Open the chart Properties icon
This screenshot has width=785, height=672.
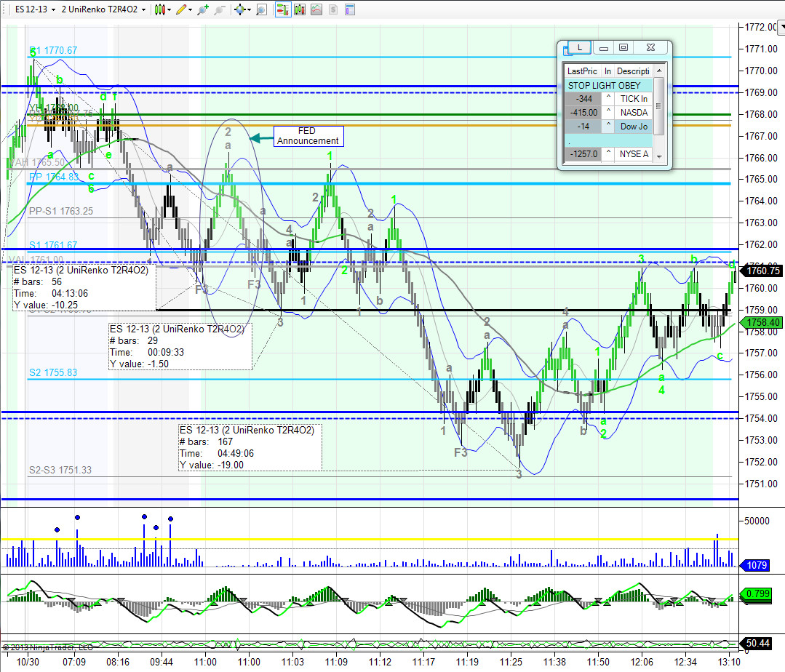click(350, 9)
